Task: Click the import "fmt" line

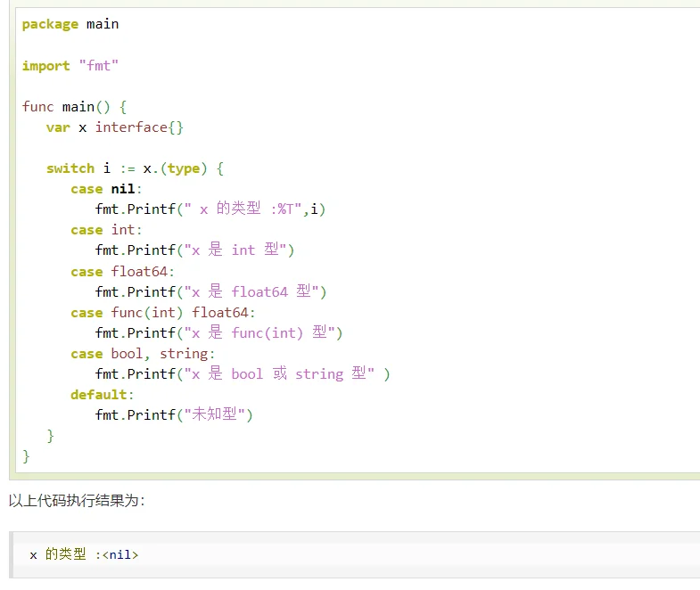Action: pos(70,66)
